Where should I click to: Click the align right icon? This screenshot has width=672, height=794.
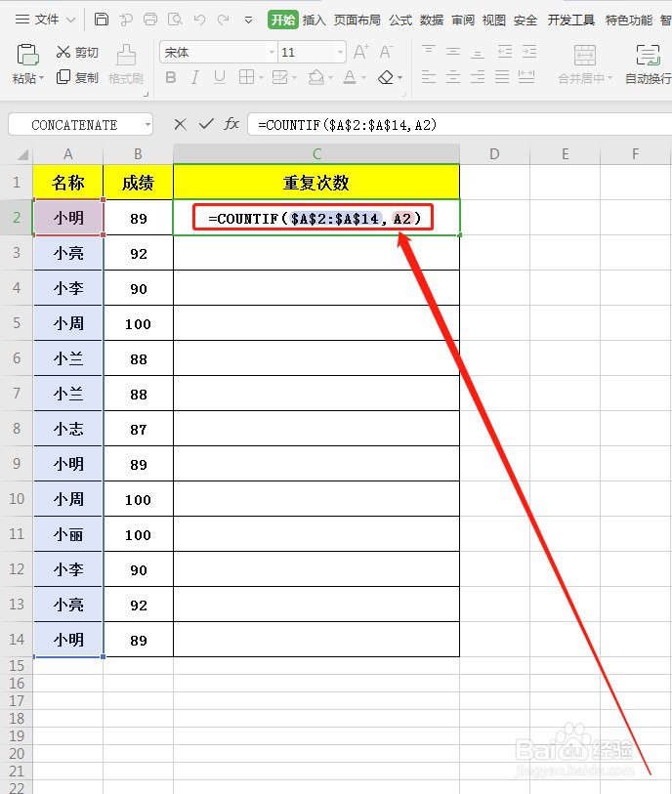point(478,77)
